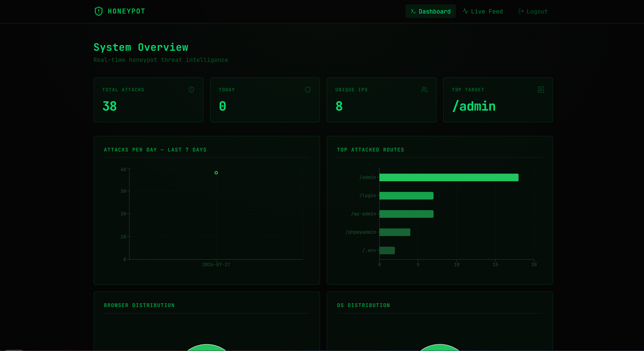Image resolution: width=644 pixels, height=351 pixels.
Task: Click the users icon in Unique IPs card
Action: click(424, 90)
